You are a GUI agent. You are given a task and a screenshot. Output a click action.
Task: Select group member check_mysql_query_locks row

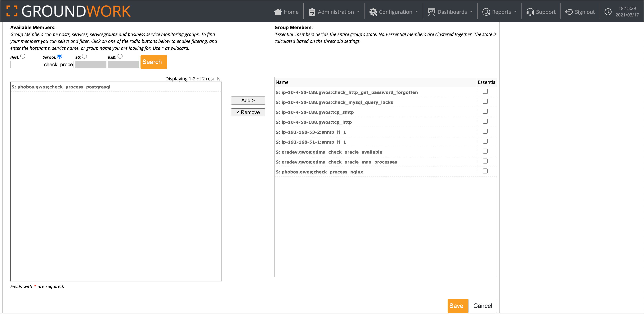[x=376, y=102]
